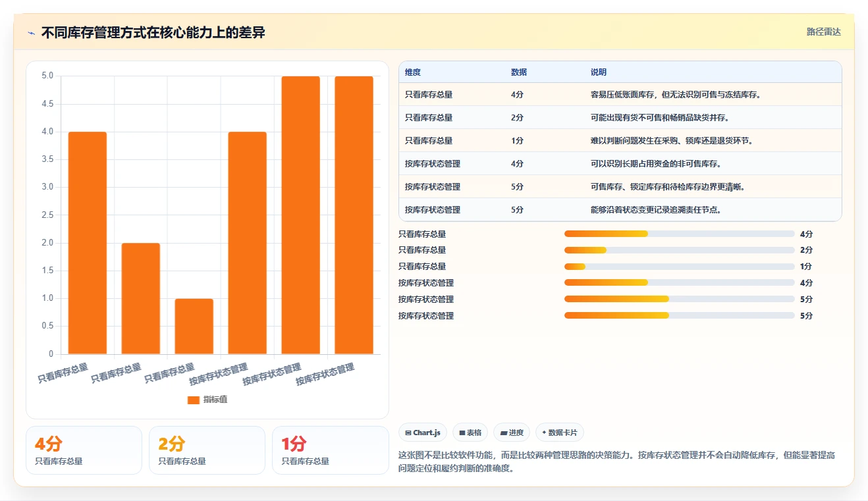Toggle the 指标值 legend swatch in the chart

pos(193,400)
